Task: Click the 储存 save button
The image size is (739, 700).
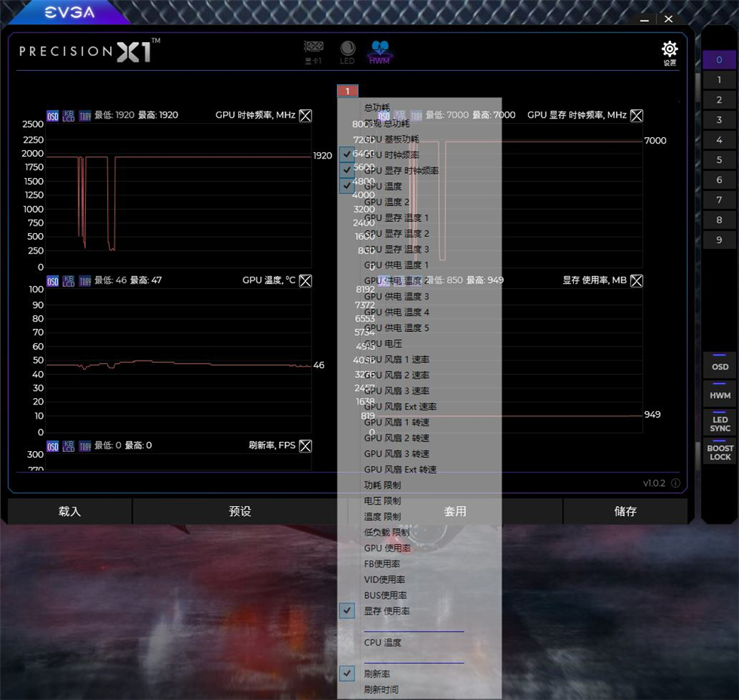Action: tap(625, 511)
